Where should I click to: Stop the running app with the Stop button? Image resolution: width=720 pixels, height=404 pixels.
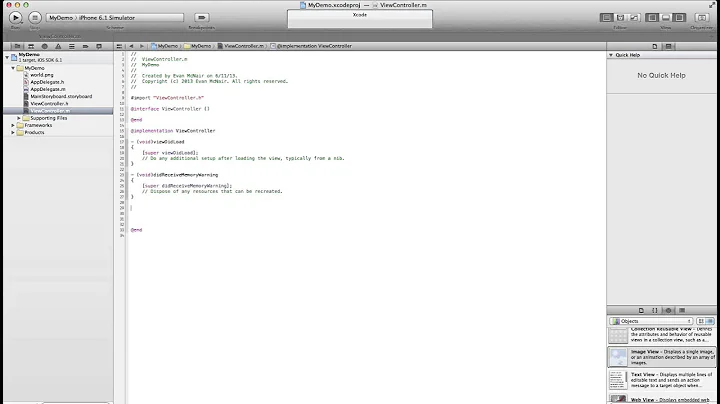[35, 17]
